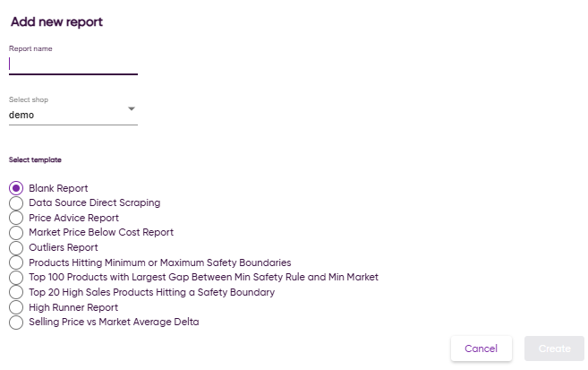588x370 pixels.
Task: Choose Data Source Direct Scraping template
Action: [x=16, y=203]
